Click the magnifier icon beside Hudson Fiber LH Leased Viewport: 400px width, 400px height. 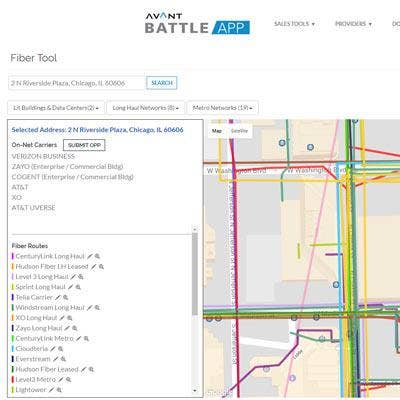[x=101, y=267]
